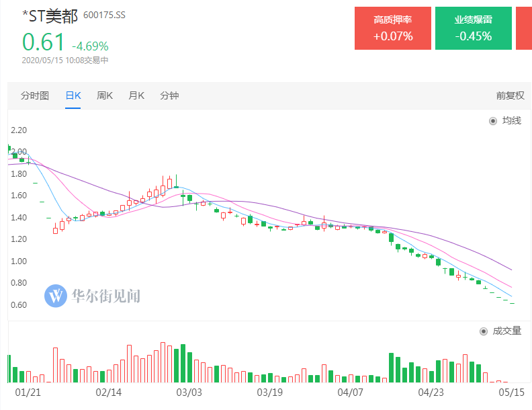The height and width of the screenshot is (410, 532).
Task: Click the 04/23 date axis label
Action: click(x=431, y=393)
